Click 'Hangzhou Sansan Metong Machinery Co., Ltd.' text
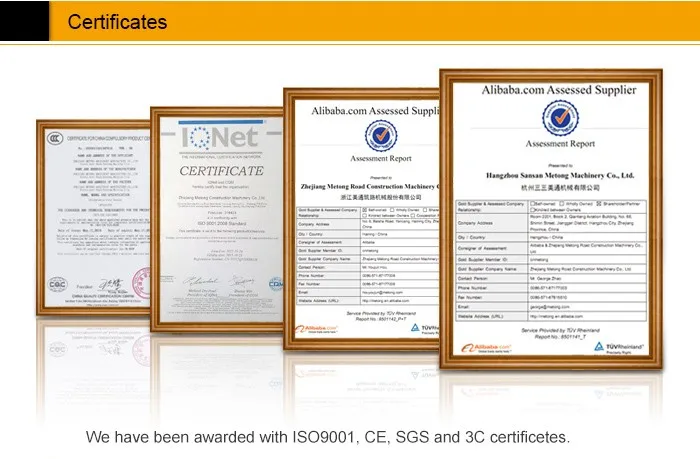 (x=560, y=175)
